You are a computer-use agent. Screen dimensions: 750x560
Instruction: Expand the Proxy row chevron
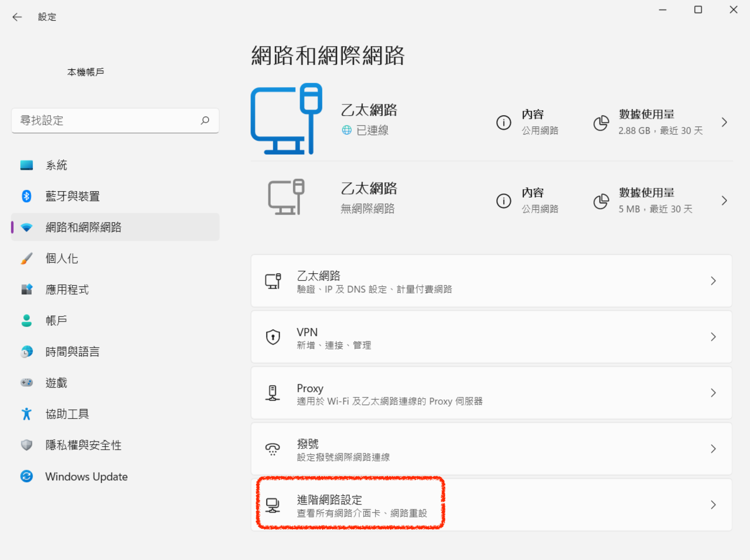click(x=713, y=393)
